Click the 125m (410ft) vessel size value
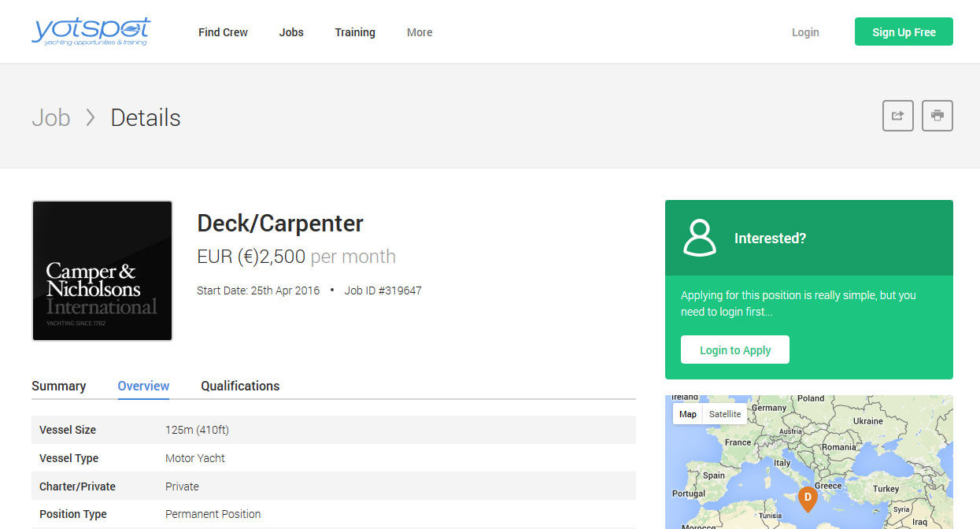Viewport: 980px width, 529px height. click(x=197, y=430)
